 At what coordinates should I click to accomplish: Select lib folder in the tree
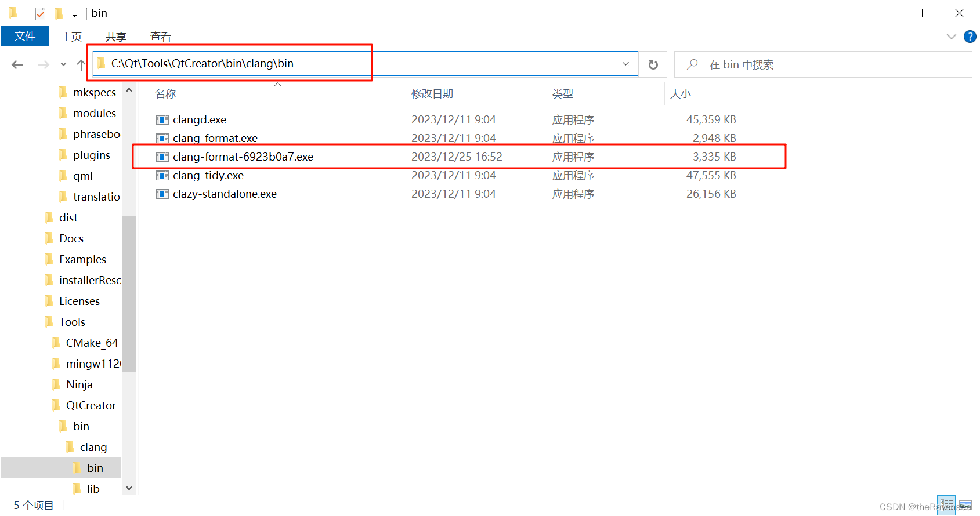(93, 489)
